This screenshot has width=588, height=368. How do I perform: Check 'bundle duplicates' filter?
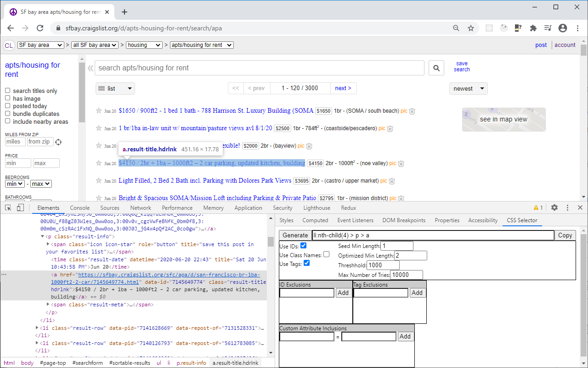pos(7,114)
